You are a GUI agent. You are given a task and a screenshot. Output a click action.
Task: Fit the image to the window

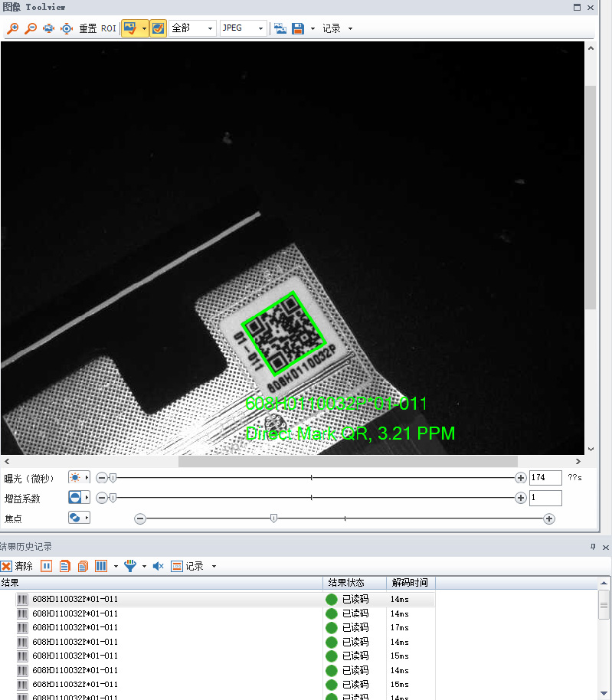click(x=48, y=28)
